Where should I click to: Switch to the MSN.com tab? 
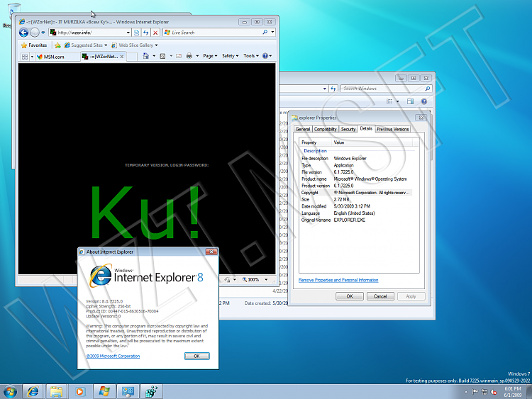[57, 57]
